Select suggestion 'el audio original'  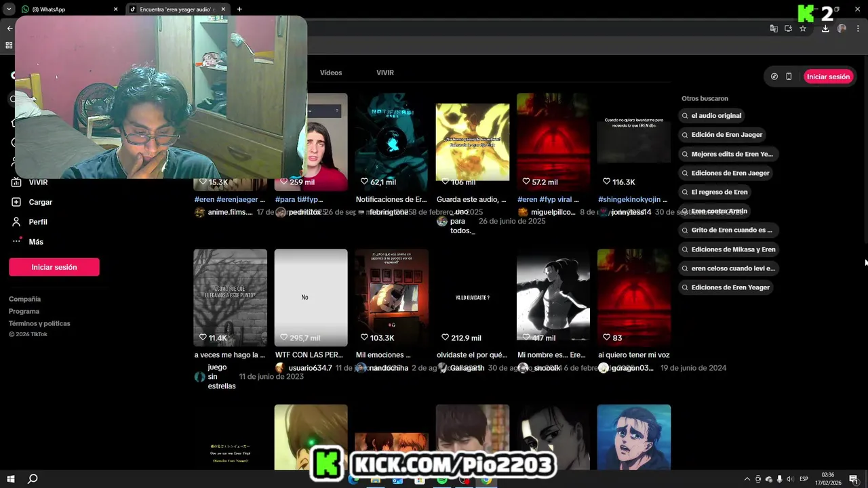[712, 116]
